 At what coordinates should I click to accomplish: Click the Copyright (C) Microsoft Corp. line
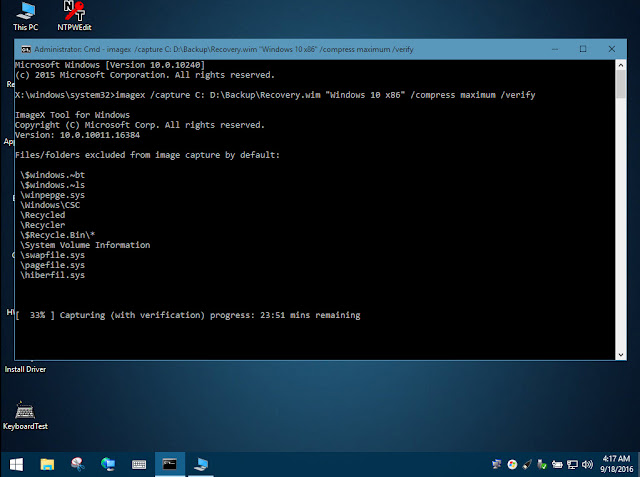[x=140, y=125]
